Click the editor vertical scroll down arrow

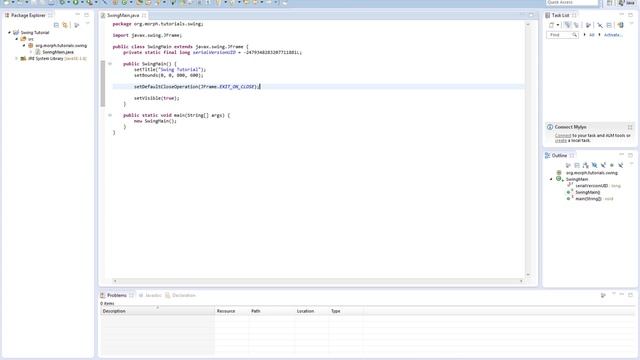(528, 275)
